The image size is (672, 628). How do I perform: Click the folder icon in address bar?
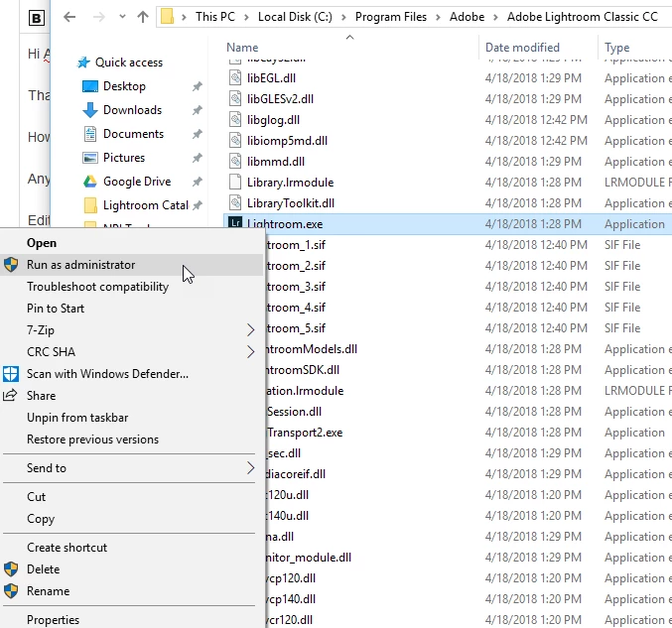coord(167,17)
